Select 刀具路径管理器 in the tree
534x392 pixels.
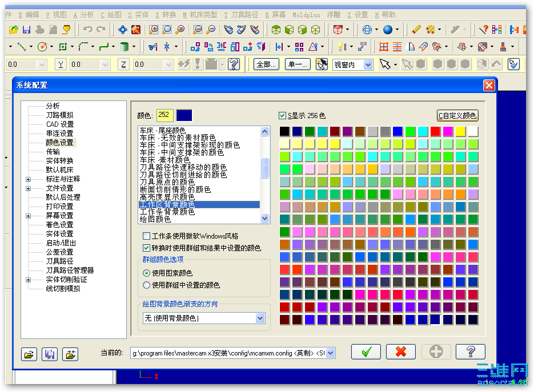click(x=70, y=270)
